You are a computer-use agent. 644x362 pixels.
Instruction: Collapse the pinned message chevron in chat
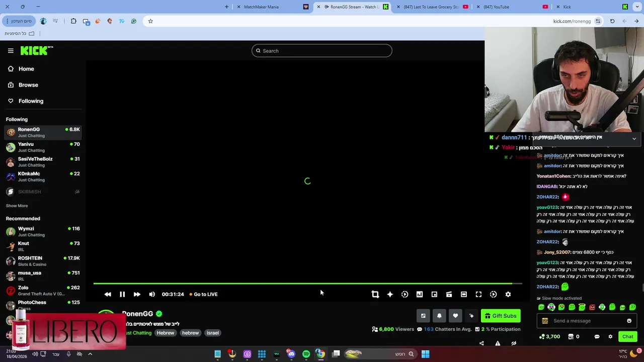click(634, 139)
